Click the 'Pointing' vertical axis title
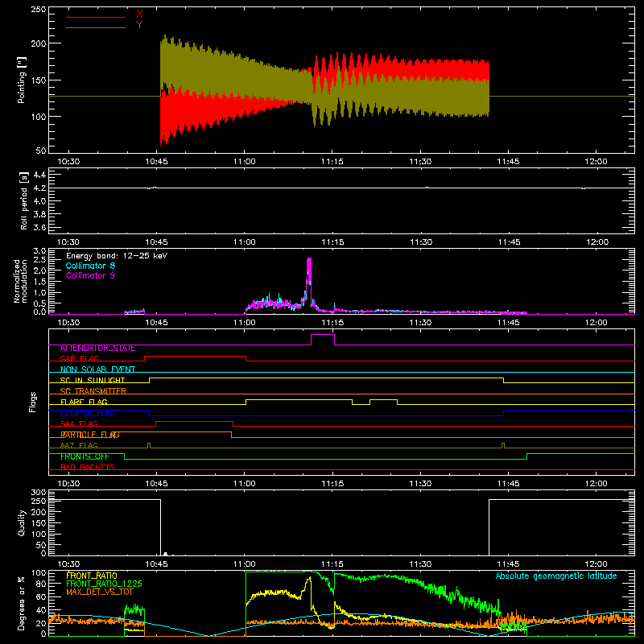Screen dimensions: 644x644 (22, 80)
